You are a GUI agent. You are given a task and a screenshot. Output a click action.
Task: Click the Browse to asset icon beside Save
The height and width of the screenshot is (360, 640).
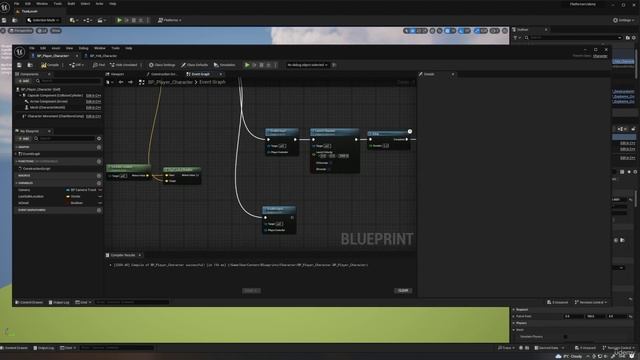coord(30,65)
